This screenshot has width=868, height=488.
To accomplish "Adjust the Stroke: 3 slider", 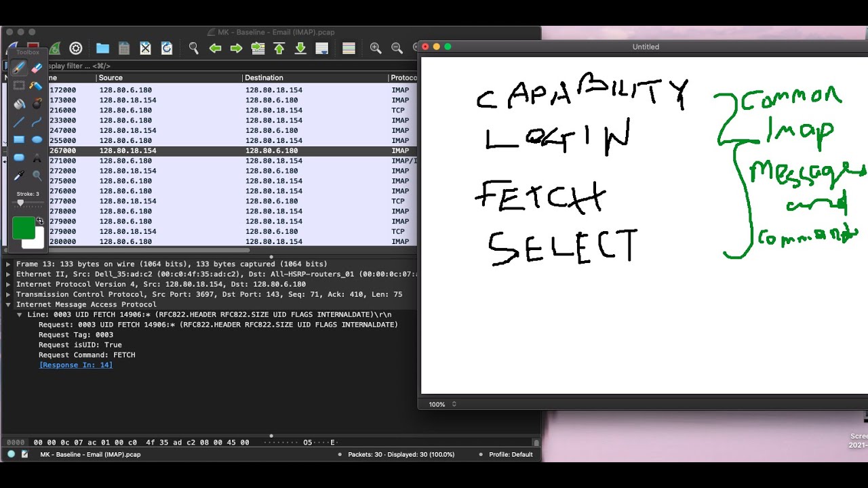I will click(x=20, y=203).
